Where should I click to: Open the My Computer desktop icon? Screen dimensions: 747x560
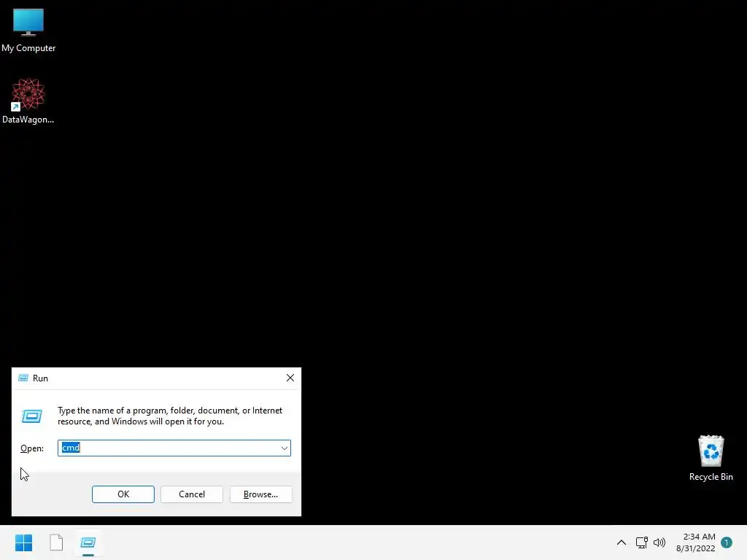[28, 31]
